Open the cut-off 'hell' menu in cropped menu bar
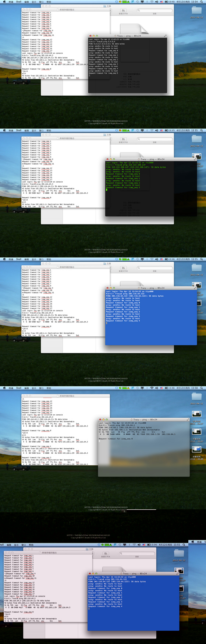 coord(2,545)
